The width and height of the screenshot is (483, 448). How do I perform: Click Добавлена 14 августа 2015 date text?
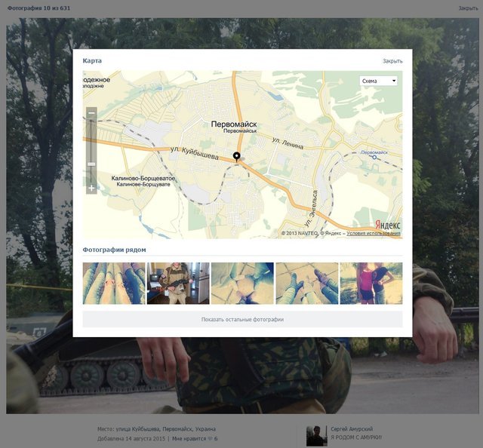click(x=131, y=438)
